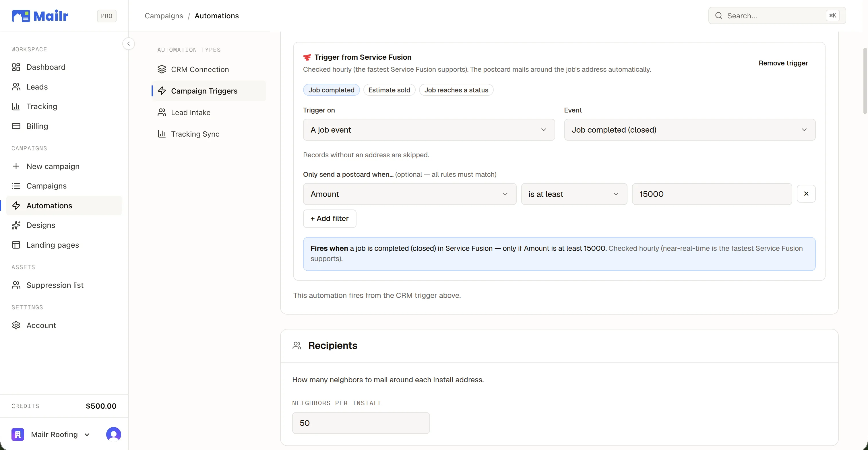Click the Campaigns list icon
The width and height of the screenshot is (868, 450).
[16, 186]
